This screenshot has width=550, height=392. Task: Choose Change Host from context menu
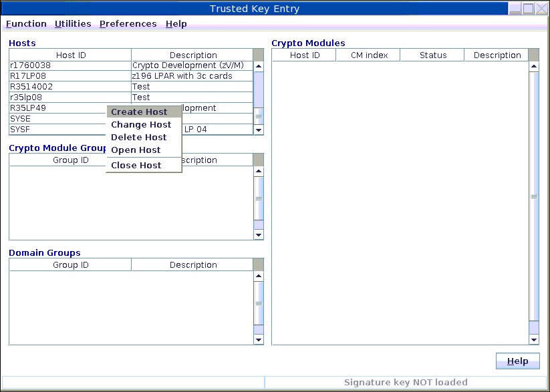(144, 124)
